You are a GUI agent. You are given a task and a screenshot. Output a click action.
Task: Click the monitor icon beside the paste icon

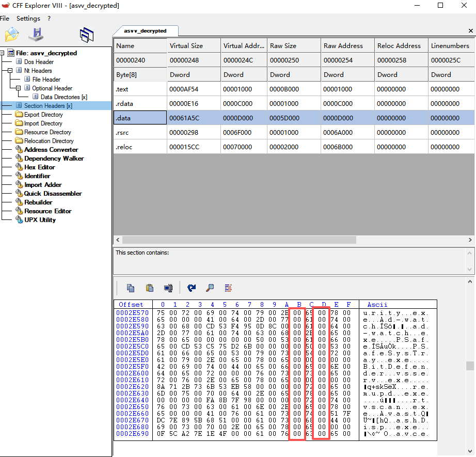tap(168, 288)
